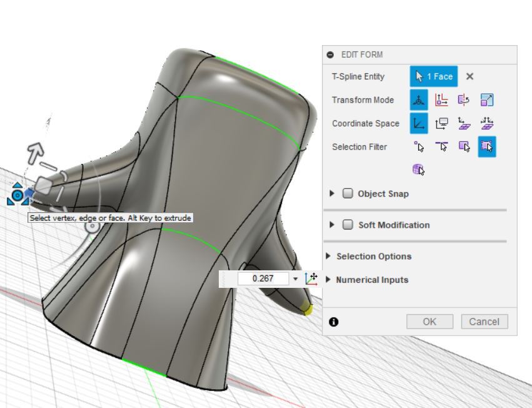Click the blue circular center manipulator

(18, 195)
